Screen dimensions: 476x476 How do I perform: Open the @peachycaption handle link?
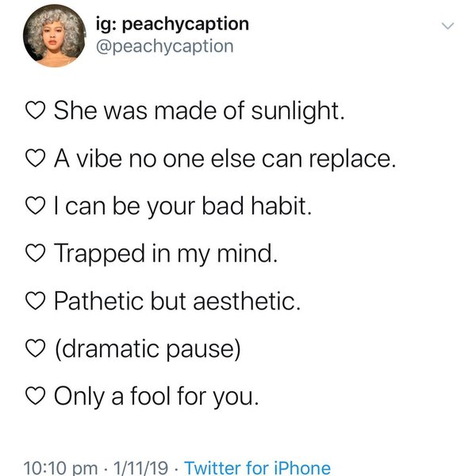(x=164, y=46)
